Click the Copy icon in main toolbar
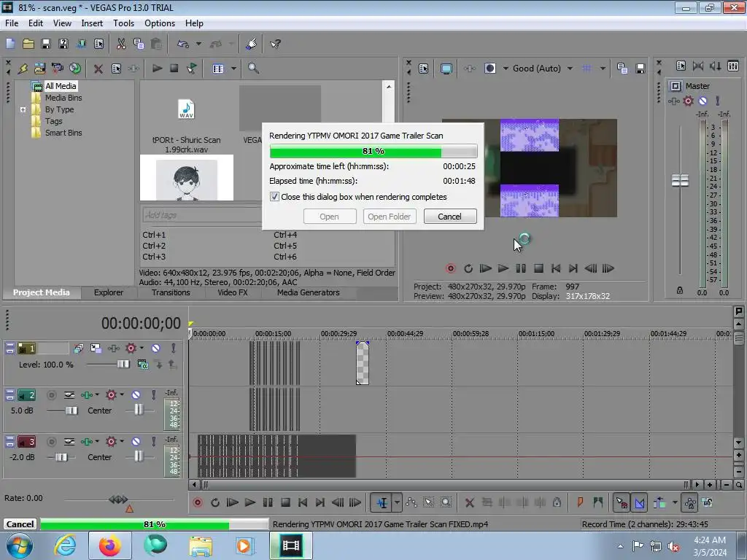The height and width of the screenshot is (560, 747). click(139, 44)
